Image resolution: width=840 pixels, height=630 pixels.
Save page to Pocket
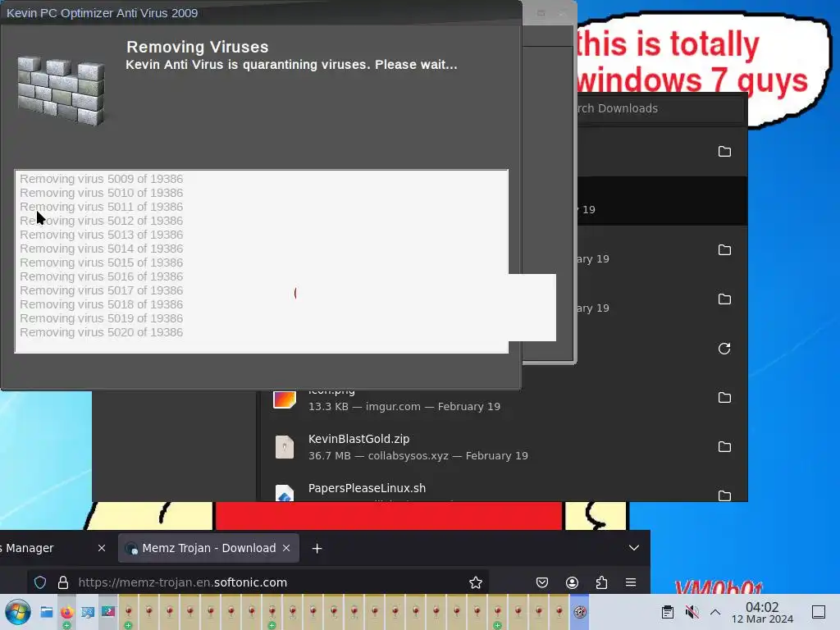point(542,582)
